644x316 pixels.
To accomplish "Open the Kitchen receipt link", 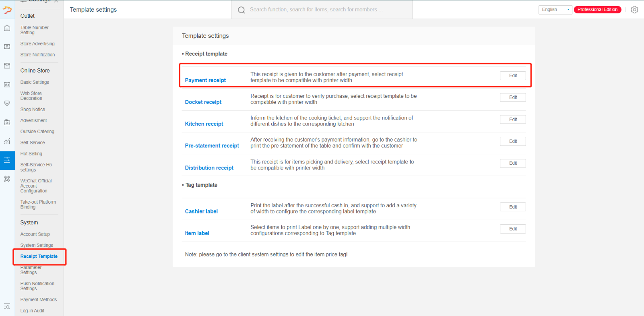I will 204,124.
